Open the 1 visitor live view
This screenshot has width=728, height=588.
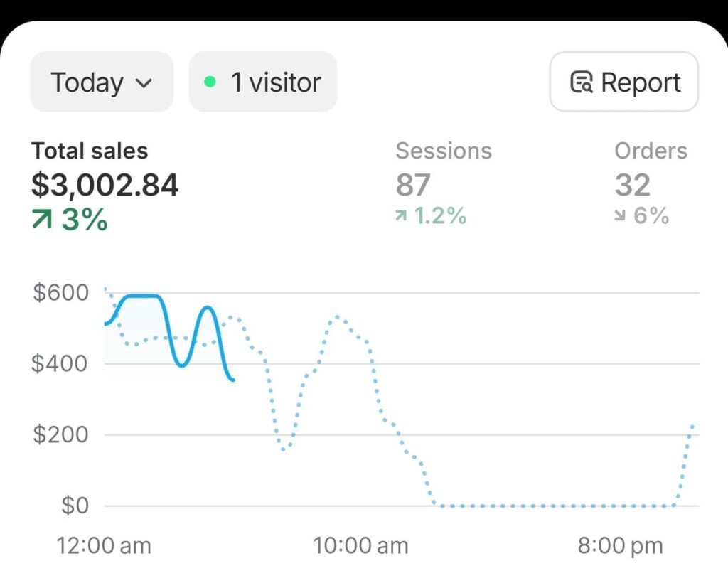[263, 82]
